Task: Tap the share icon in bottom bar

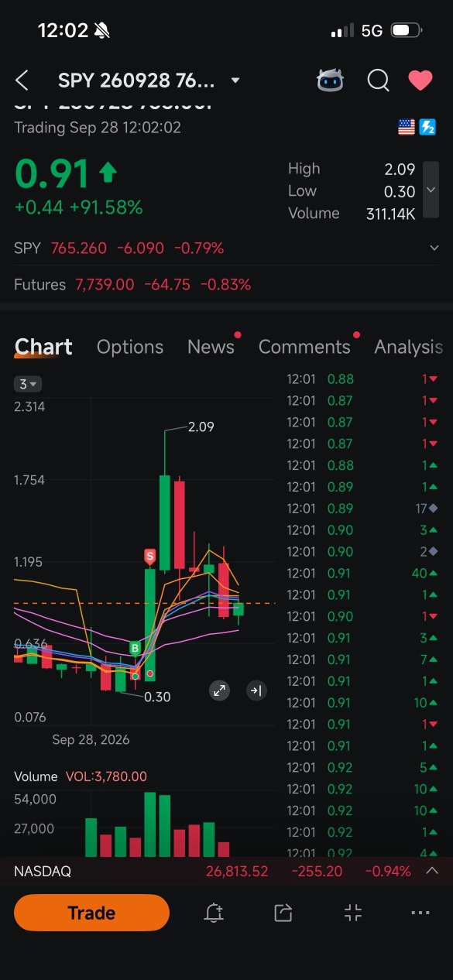Action: point(283,913)
